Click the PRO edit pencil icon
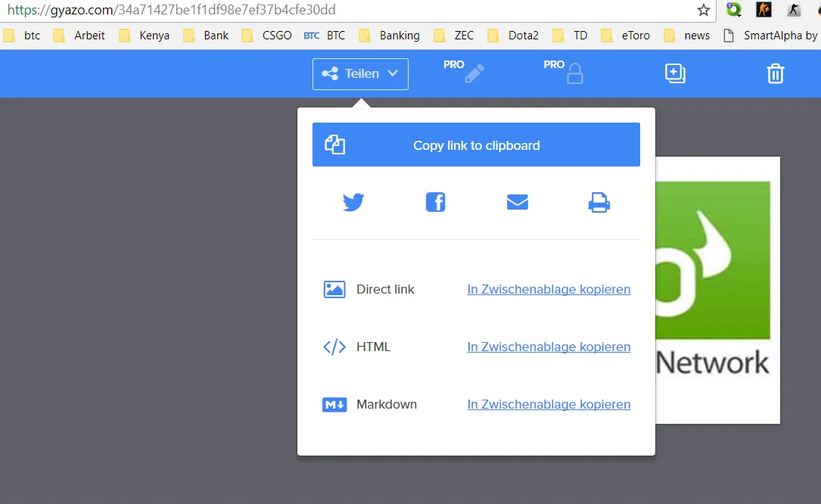821x504 pixels. click(474, 73)
